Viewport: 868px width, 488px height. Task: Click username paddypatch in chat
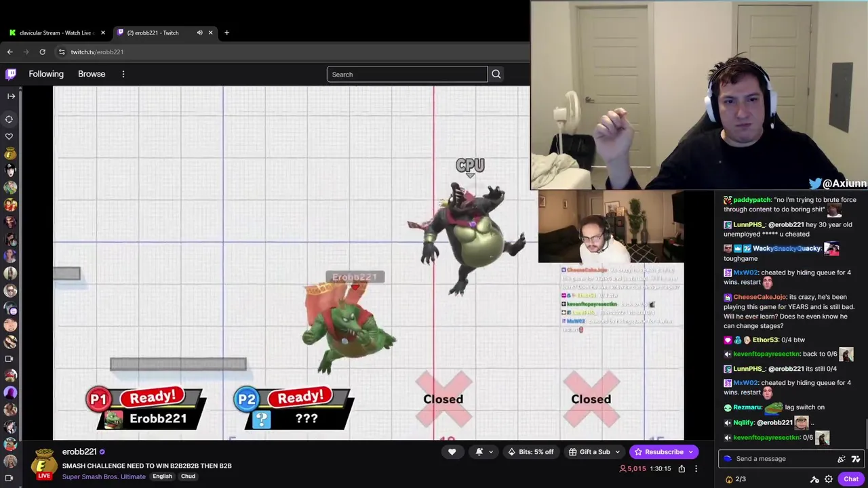[x=752, y=200]
